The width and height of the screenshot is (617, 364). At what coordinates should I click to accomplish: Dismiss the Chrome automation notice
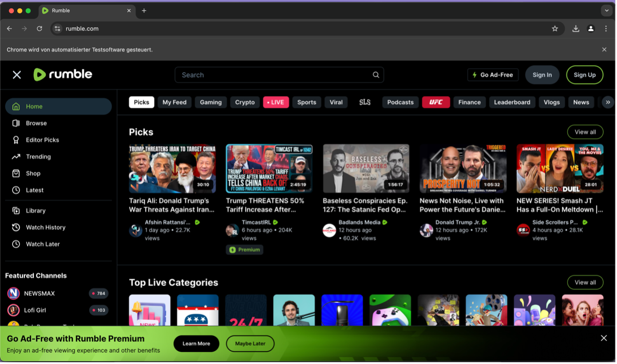[604, 50]
